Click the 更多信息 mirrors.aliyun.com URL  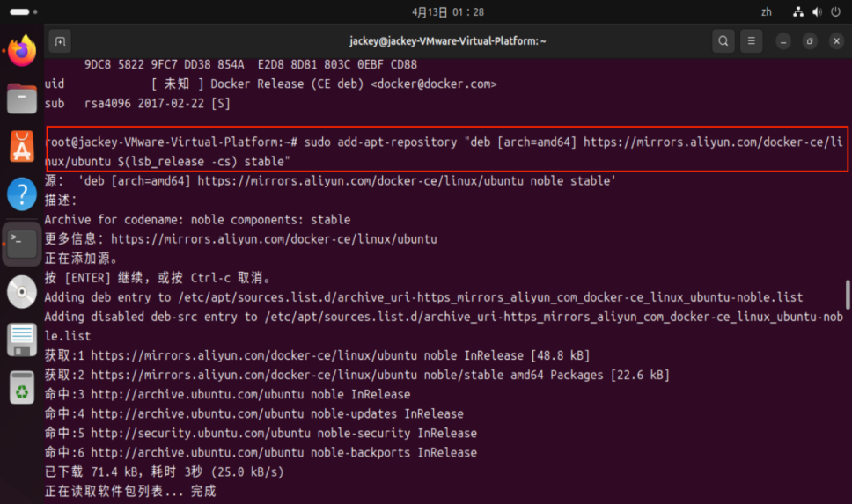click(x=274, y=239)
